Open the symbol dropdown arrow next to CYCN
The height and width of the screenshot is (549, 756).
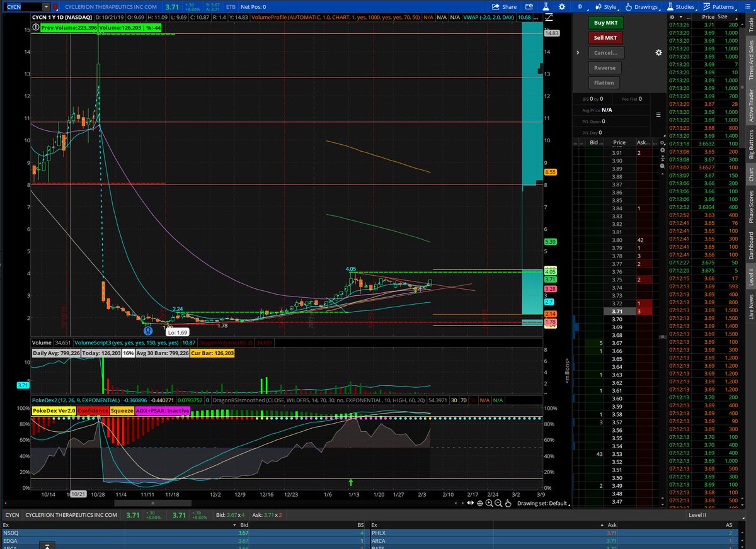[x=45, y=6]
